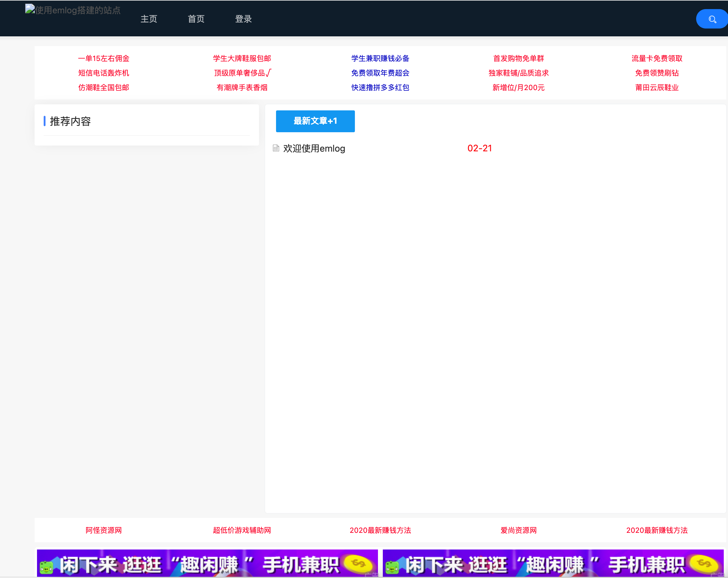Click the 学生大牌鞋服包邮 link
The width and height of the screenshot is (728, 578).
[242, 59]
